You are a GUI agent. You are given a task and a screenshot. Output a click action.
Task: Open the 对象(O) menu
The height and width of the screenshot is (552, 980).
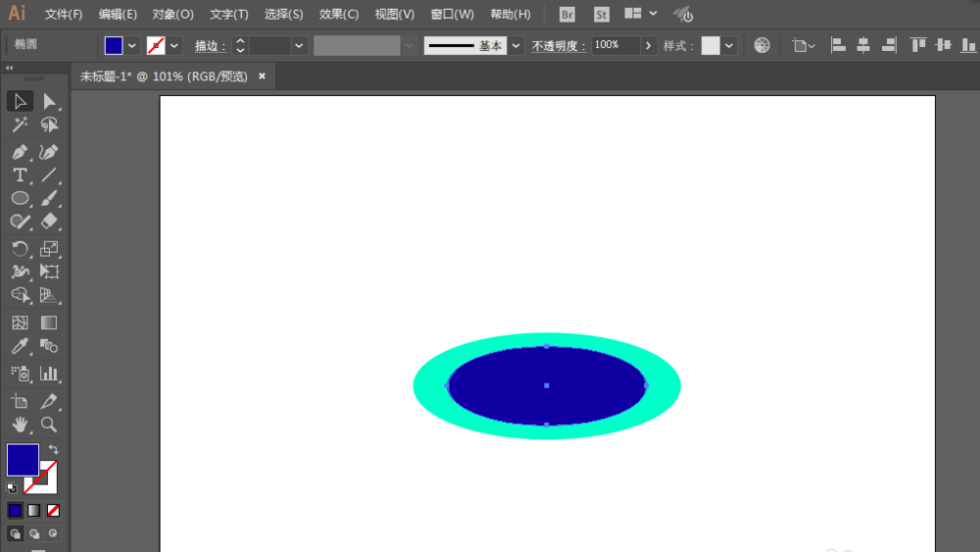coord(173,15)
